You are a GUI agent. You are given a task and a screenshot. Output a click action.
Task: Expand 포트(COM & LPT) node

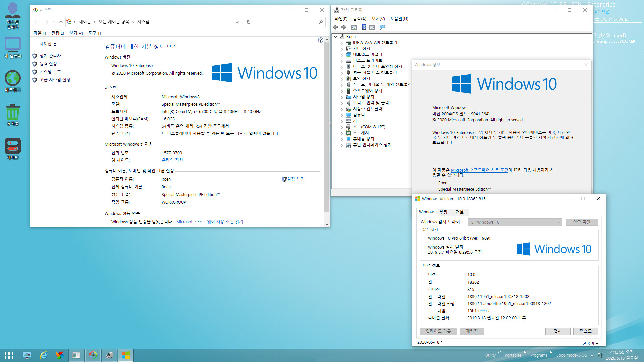click(x=342, y=127)
